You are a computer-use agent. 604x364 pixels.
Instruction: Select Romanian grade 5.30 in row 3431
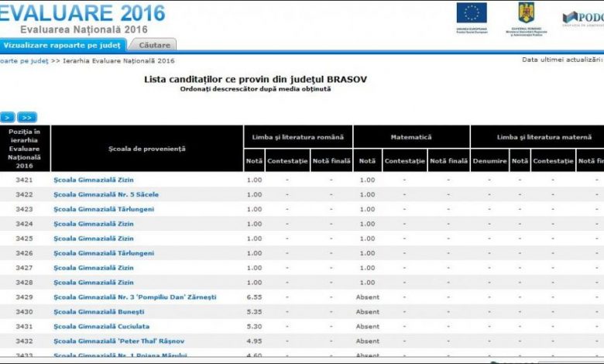pyautogui.click(x=254, y=326)
